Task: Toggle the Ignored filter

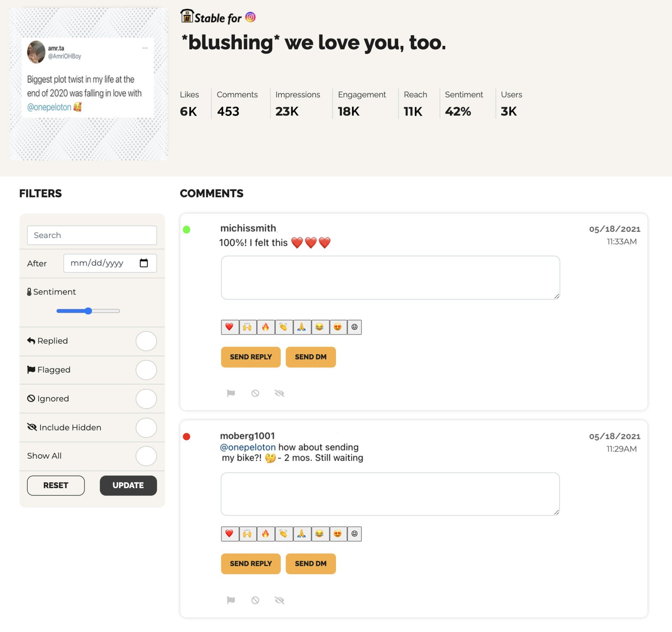Action: (x=146, y=399)
